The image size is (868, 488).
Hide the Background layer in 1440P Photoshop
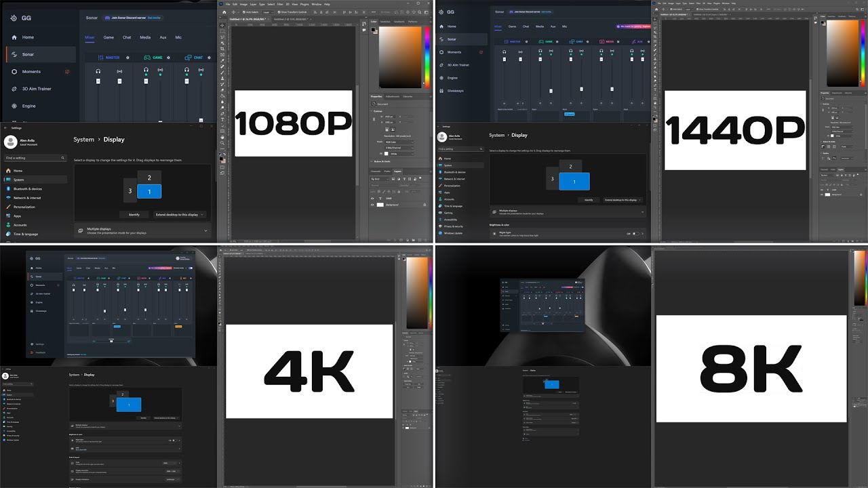click(822, 195)
